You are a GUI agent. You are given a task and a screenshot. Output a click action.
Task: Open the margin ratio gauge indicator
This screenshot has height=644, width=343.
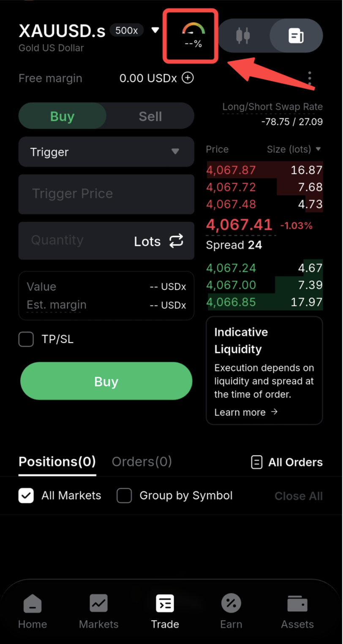193,35
